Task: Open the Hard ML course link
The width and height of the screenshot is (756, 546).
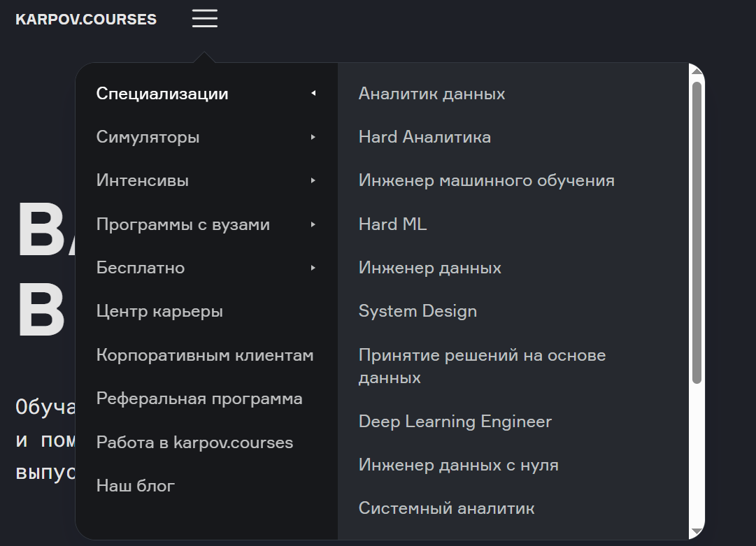Action: (x=392, y=224)
